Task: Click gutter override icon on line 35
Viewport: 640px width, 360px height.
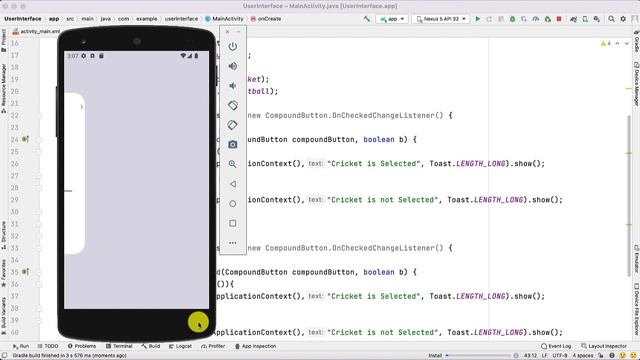Action: (25, 272)
